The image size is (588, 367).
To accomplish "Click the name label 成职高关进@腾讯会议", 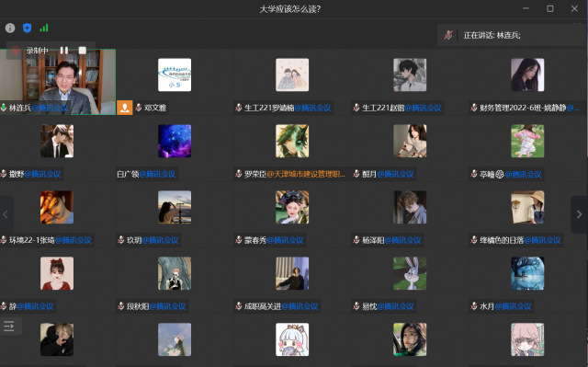I will pyautogui.click(x=281, y=306).
